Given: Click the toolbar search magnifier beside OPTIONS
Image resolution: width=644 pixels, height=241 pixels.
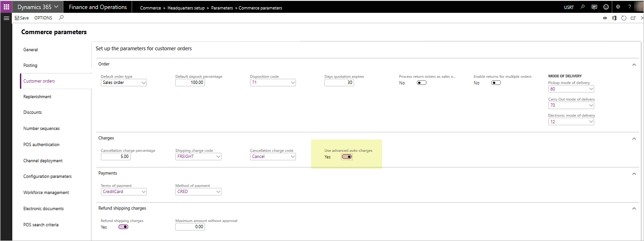Looking at the screenshot, I should tap(61, 18).
